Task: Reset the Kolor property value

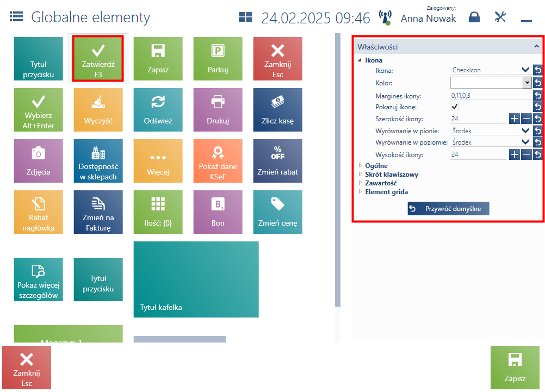Action: (x=537, y=83)
